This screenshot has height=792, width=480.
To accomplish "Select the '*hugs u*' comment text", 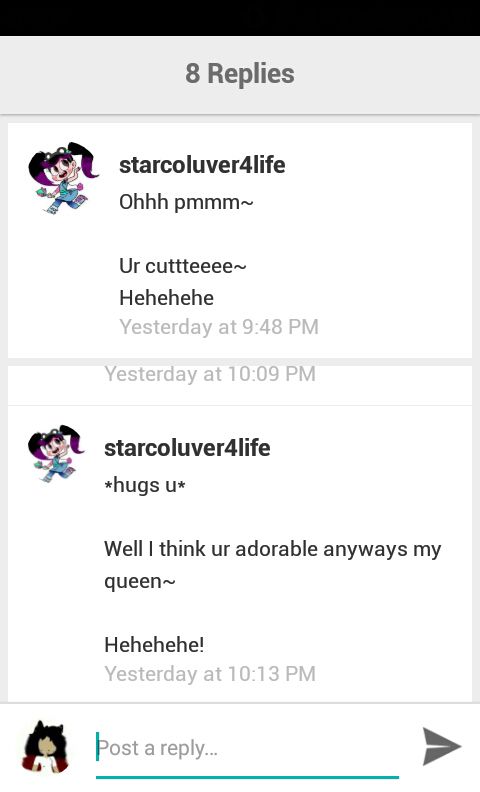I will click(145, 485).
